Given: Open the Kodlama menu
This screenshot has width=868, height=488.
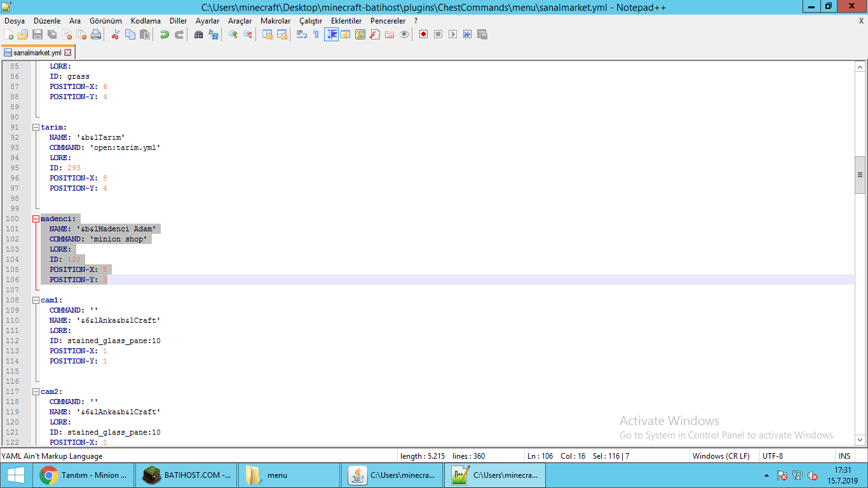Looking at the screenshot, I should pyautogui.click(x=146, y=21).
